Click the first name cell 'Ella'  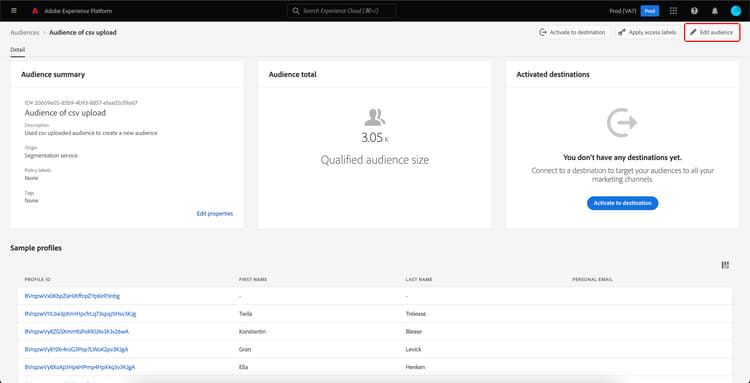243,367
